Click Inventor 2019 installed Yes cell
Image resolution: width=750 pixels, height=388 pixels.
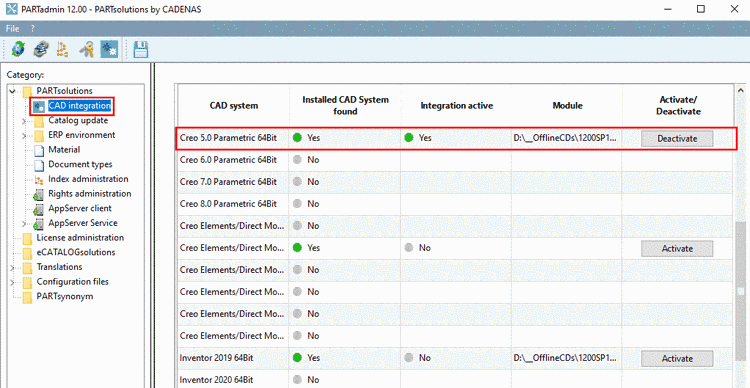(345, 358)
